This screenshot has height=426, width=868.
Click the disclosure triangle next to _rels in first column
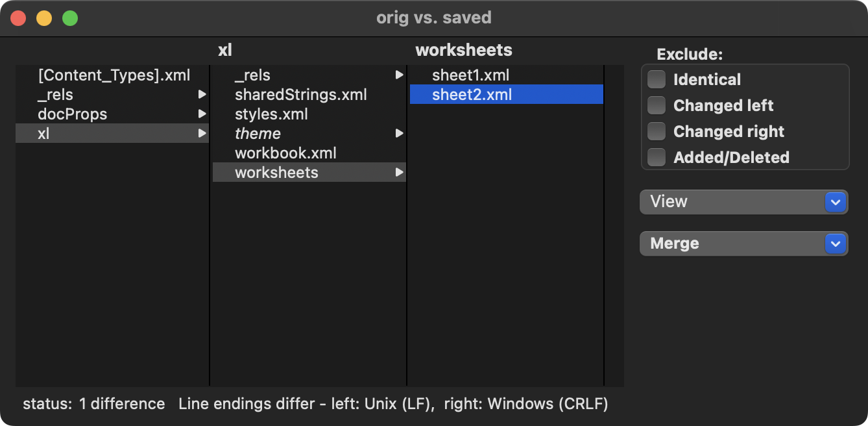(204, 94)
